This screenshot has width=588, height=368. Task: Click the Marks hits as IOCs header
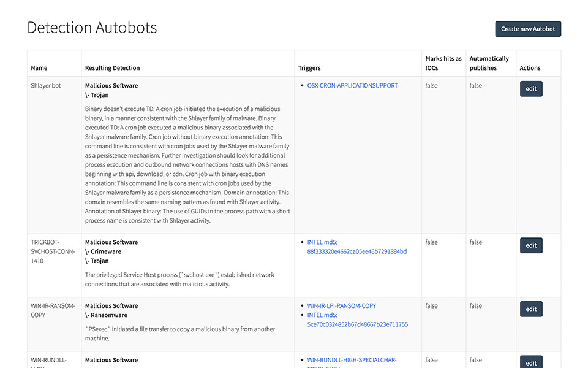pos(443,63)
